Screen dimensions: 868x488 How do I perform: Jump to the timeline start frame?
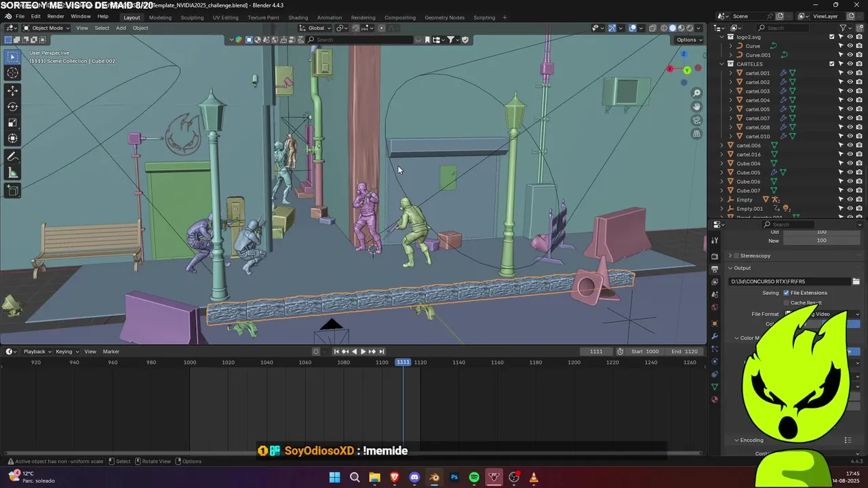coord(336,351)
